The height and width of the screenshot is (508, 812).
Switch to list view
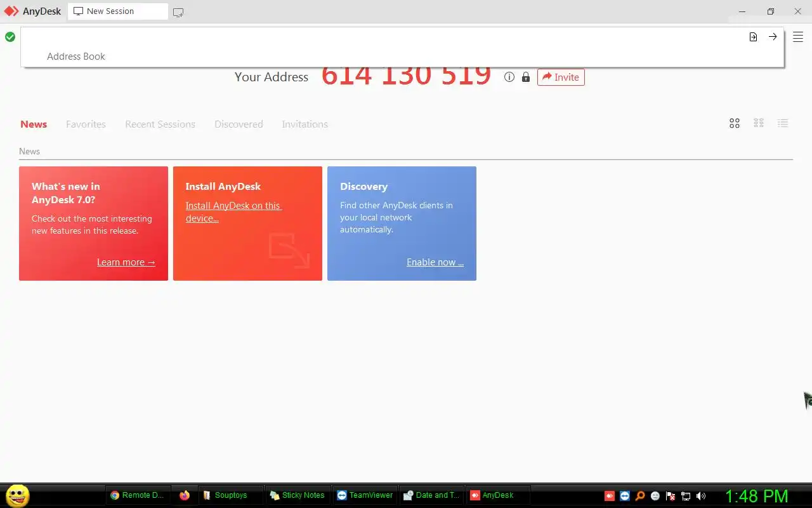[x=783, y=123]
